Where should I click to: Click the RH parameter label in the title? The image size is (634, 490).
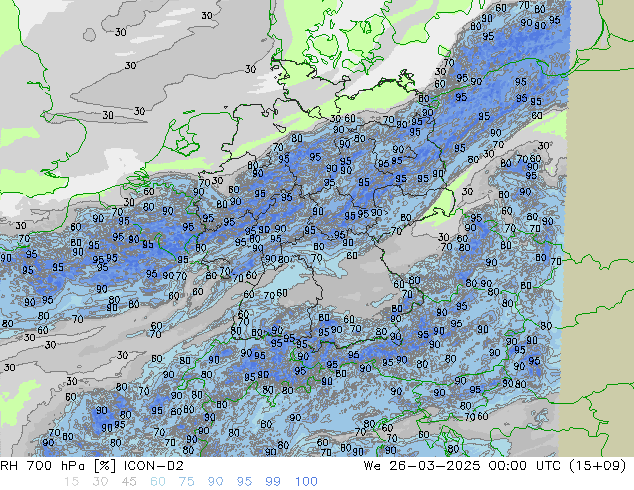pyautogui.click(x=12, y=466)
